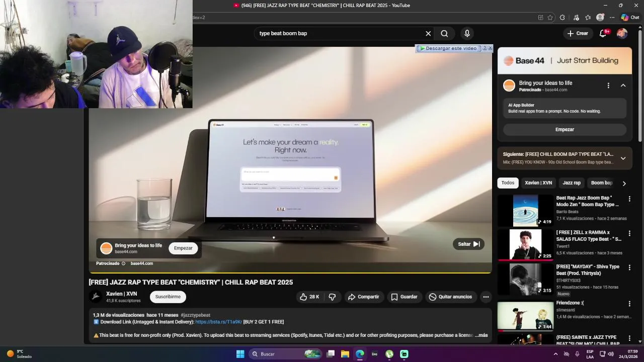Select the Boom bap filter chip
This screenshot has height=362, width=644.
(601, 183)
